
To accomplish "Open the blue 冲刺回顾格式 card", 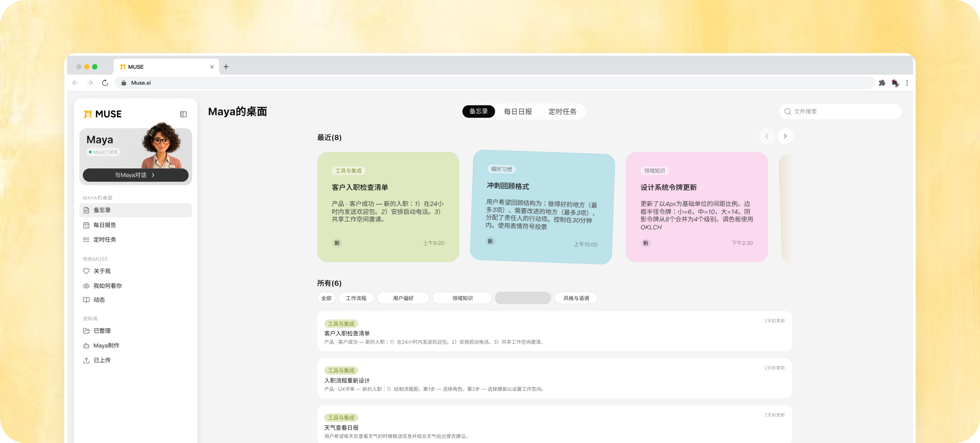I will (x=543, y=207).
